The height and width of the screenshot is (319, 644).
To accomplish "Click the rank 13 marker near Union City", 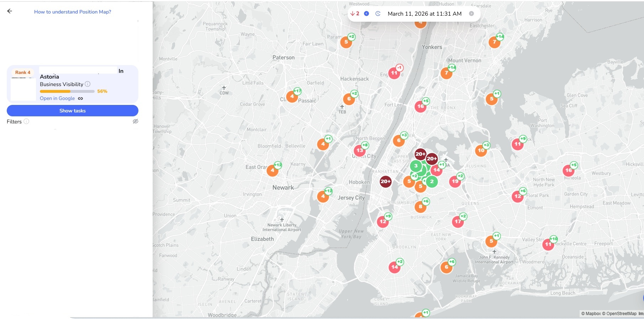I will 360,150.
